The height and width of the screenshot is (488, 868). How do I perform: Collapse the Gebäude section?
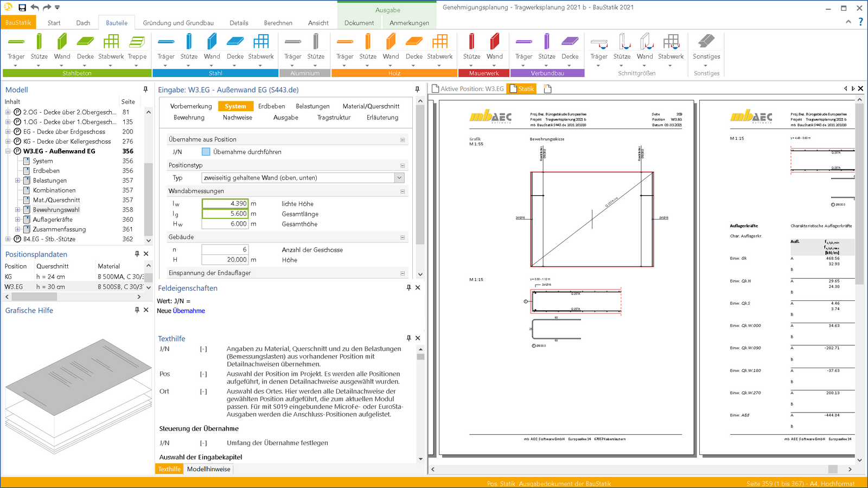tap(403, 237)
